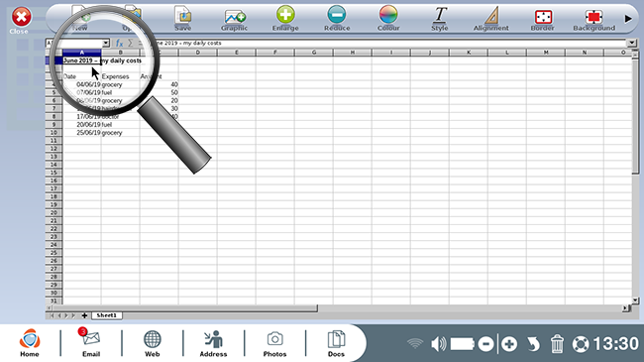Open the Graphic chart tool
This screenshot has height=362, width=644.
(x=234, y=19)
